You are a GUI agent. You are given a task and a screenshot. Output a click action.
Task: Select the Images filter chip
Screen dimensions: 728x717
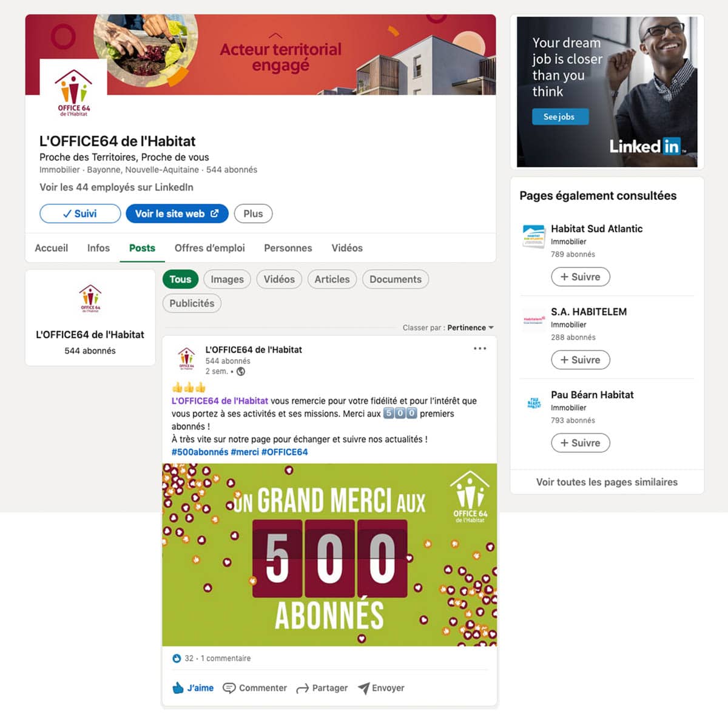227,279
